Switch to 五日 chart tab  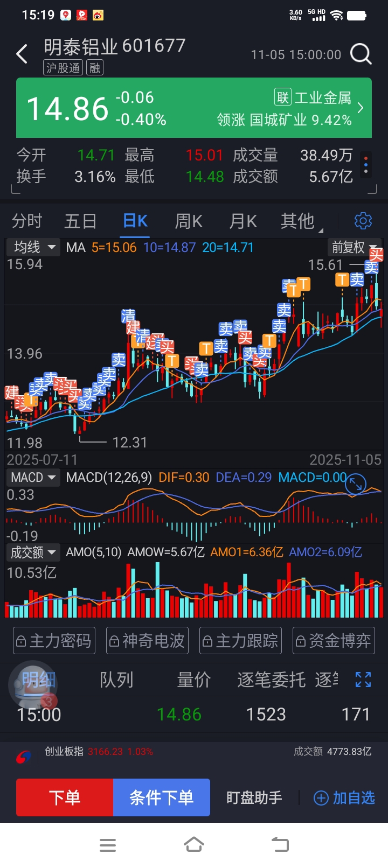[x=80, y=221]
